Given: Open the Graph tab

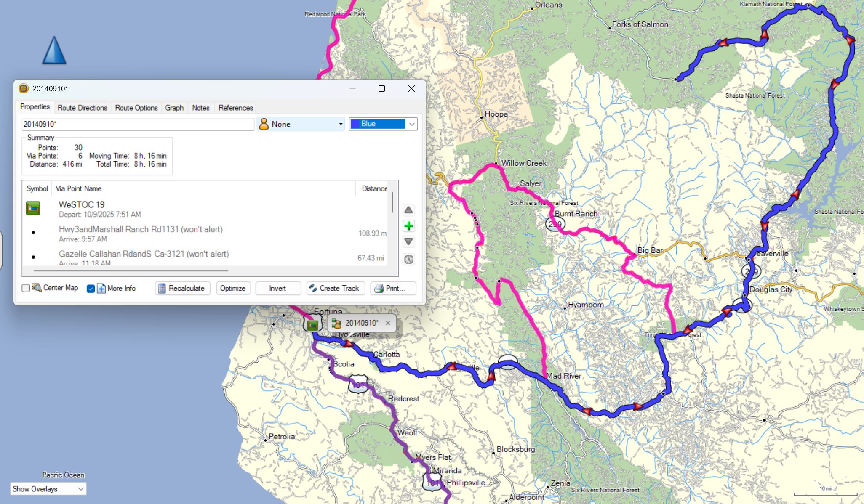Looking at the screenshot, I should (x=174, y=108).
